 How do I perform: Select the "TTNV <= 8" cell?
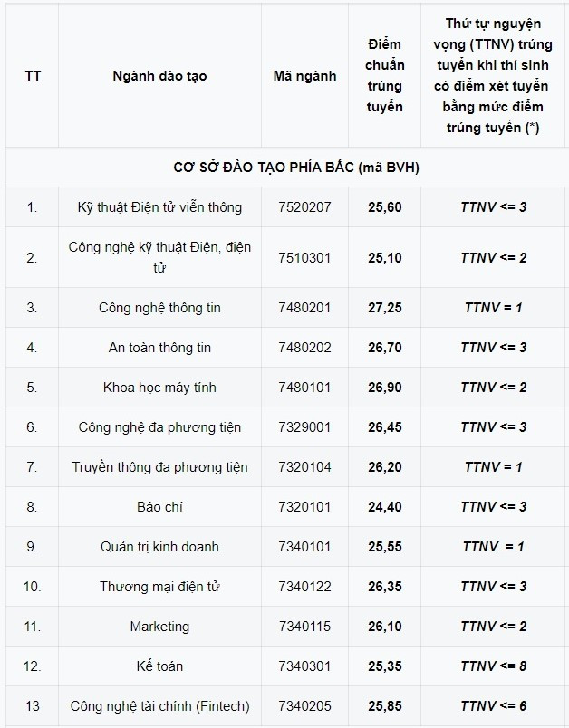[493, 666]
